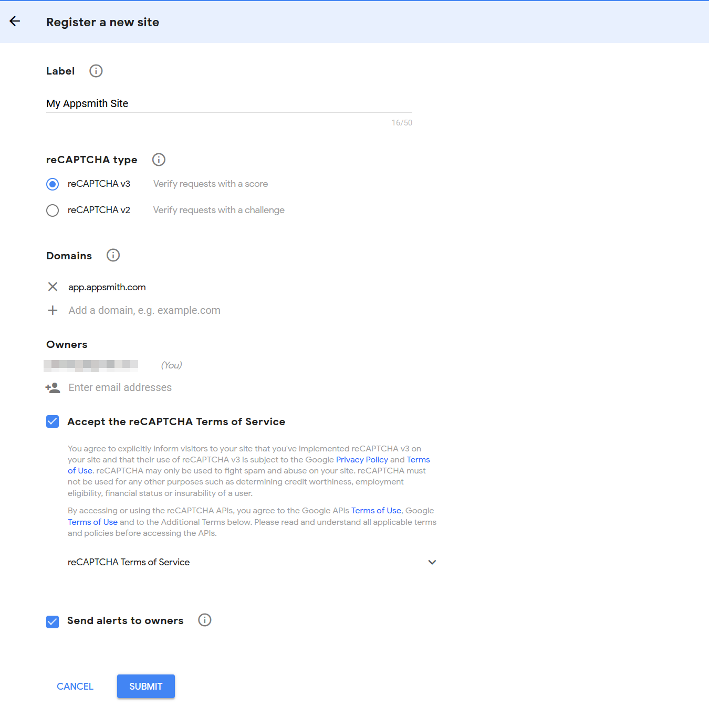Open the Domains info icon
Viewport: 709px width, 728px height.
click(x=113, y=256)
